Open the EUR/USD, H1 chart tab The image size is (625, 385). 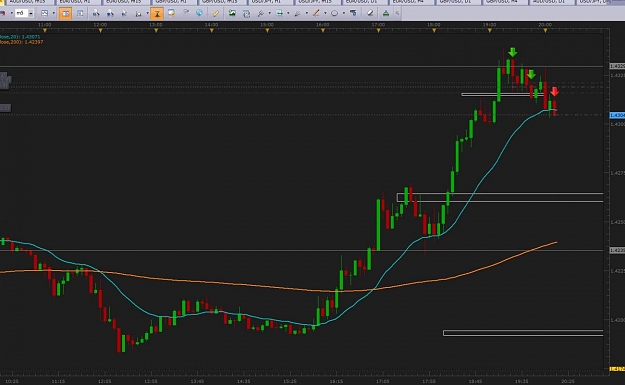tap(78, 2)
